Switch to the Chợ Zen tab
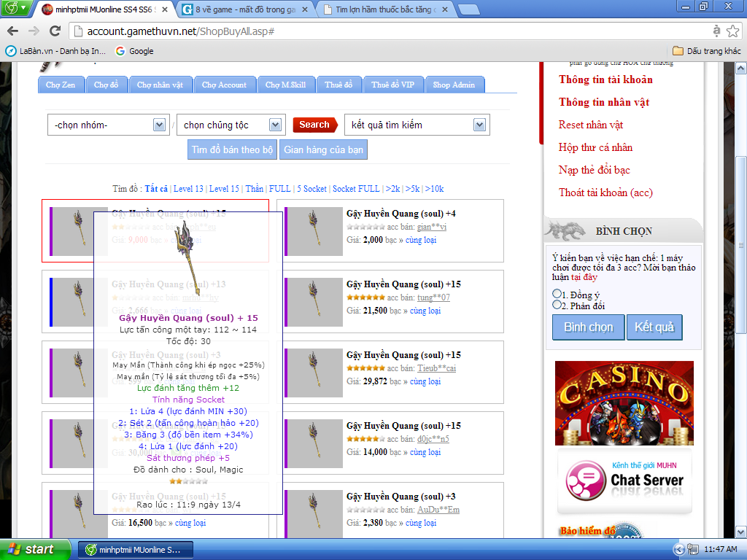This screenshot has height=560, width=747. pos(61,85)
